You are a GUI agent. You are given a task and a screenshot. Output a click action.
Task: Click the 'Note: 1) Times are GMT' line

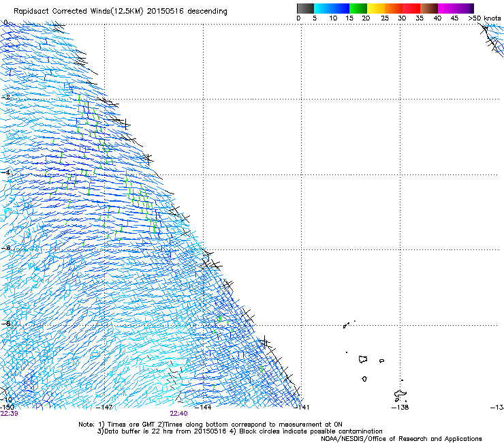coord(210,425)
